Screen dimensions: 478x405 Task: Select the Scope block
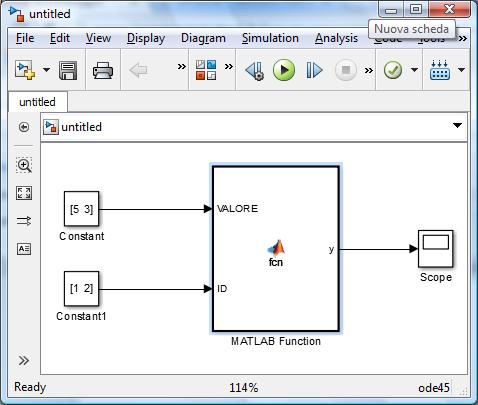pos(436,249)
